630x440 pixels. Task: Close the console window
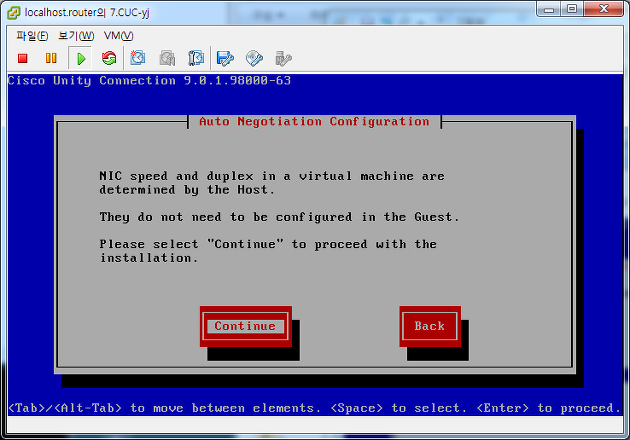(x=603, y=9)
